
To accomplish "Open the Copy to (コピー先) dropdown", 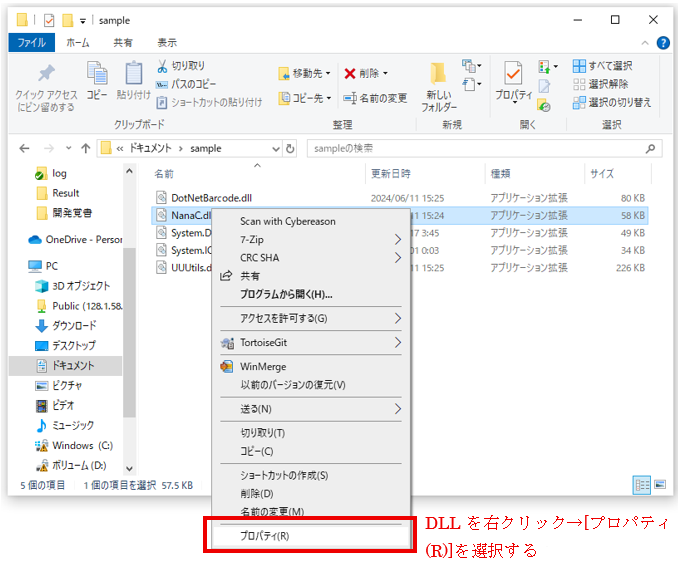I will pyautogui.click(x=304, y=98).
